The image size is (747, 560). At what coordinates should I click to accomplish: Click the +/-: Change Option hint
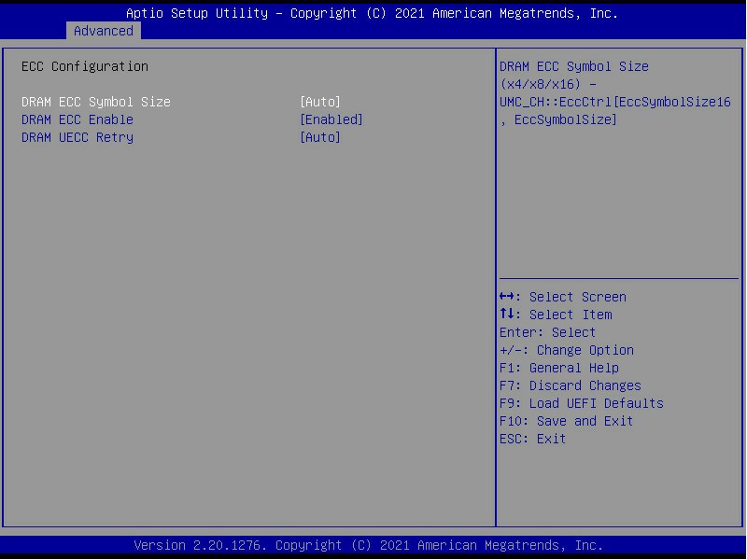coord(567,350)
